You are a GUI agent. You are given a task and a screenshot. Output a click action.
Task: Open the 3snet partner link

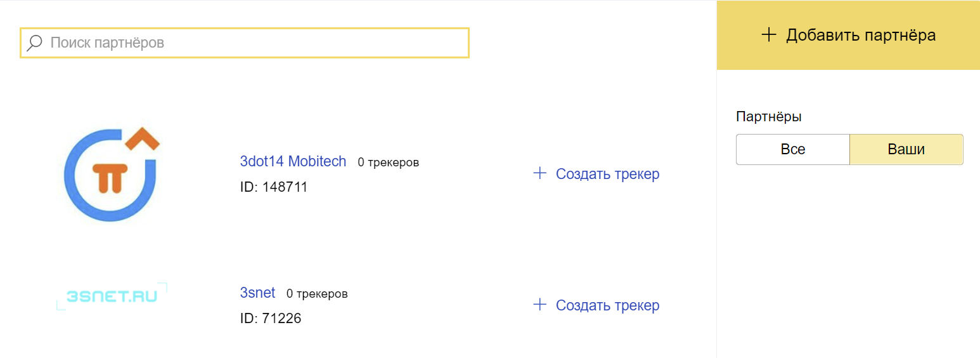pyautogui.click(x=257, y=293)
